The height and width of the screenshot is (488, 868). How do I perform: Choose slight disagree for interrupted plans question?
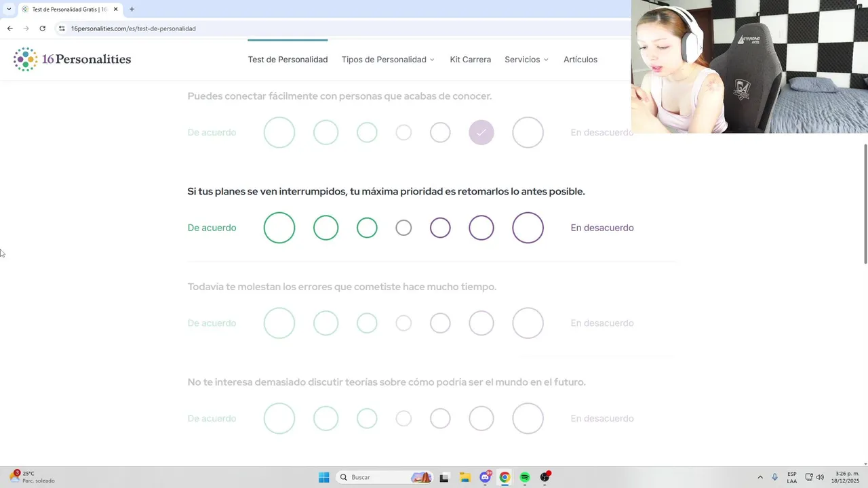(440, 228)
